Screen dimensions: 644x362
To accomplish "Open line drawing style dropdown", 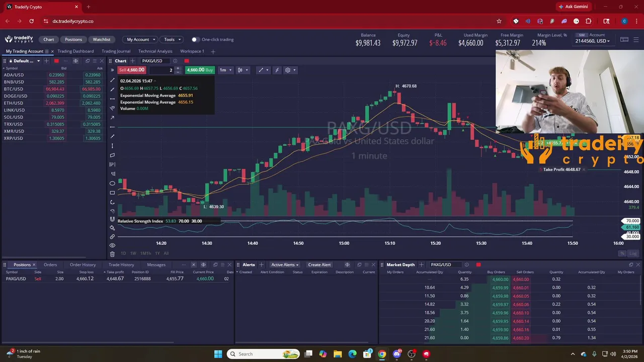I will coord(263,70).
